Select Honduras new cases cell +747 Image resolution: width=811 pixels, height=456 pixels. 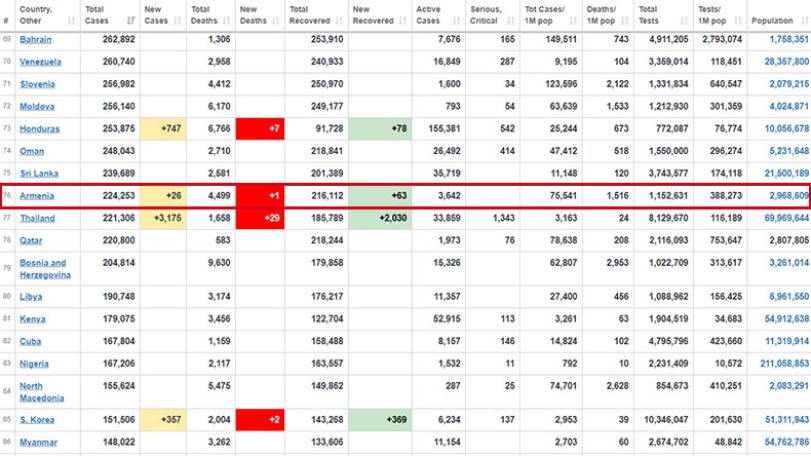click(163, 129)
